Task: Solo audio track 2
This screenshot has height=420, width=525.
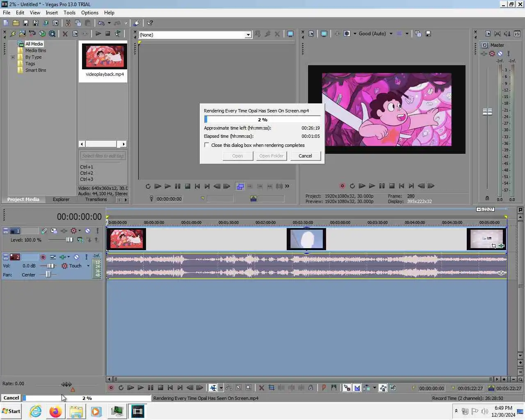Action: 86,257
